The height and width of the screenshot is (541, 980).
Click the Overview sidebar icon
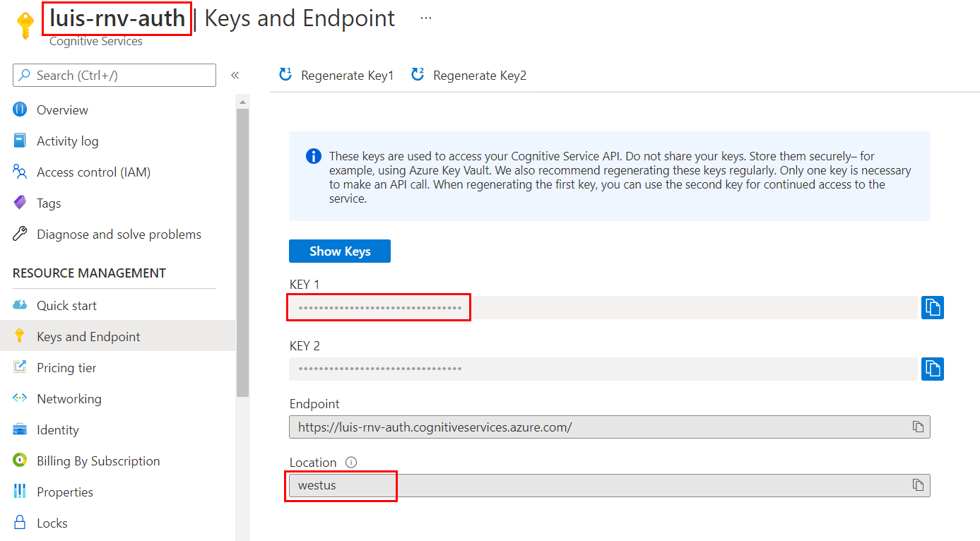click(20, 109)
